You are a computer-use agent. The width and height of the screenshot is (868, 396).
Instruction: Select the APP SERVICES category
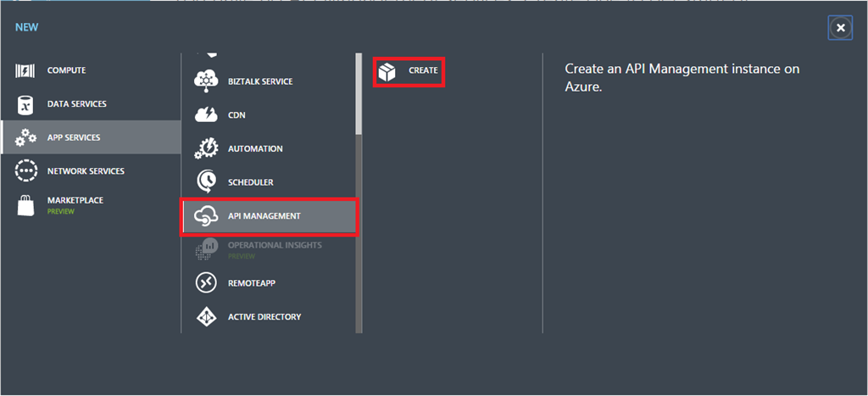pos(74,137)
